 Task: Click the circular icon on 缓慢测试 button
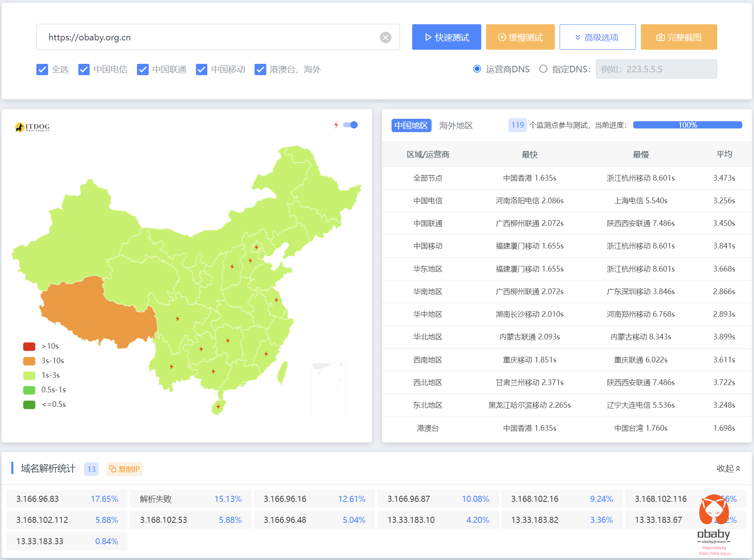(x=501, y=37)
